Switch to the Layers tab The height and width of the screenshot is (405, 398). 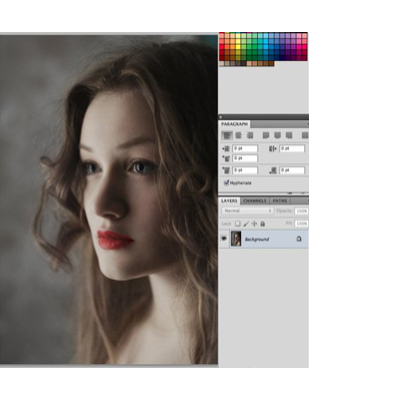click(229, 201)
